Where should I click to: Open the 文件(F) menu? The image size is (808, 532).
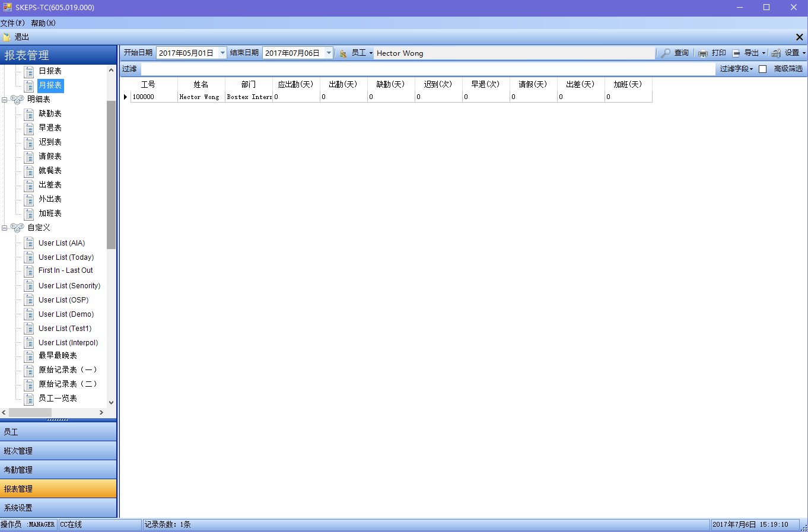pyautogui.click(x=12, y=23)
